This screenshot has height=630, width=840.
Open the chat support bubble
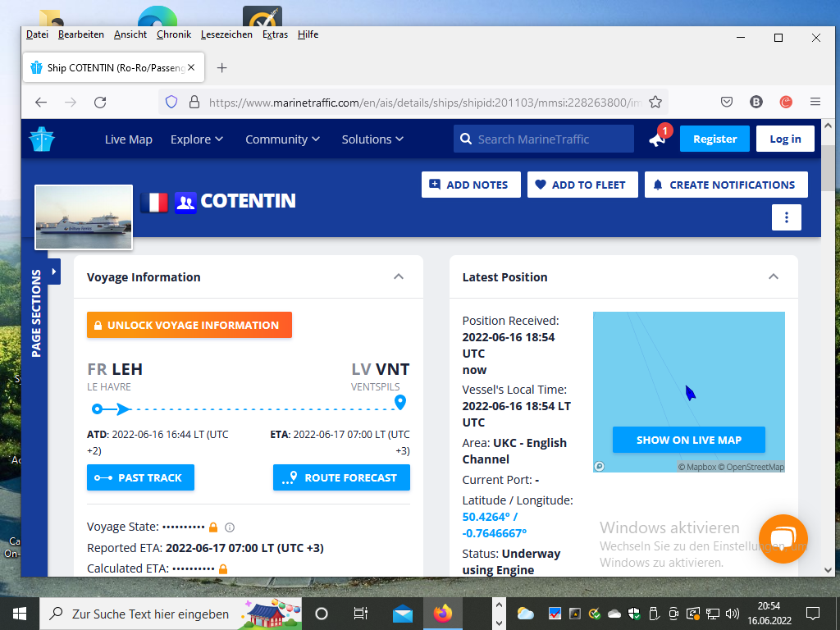click(783, 538)
